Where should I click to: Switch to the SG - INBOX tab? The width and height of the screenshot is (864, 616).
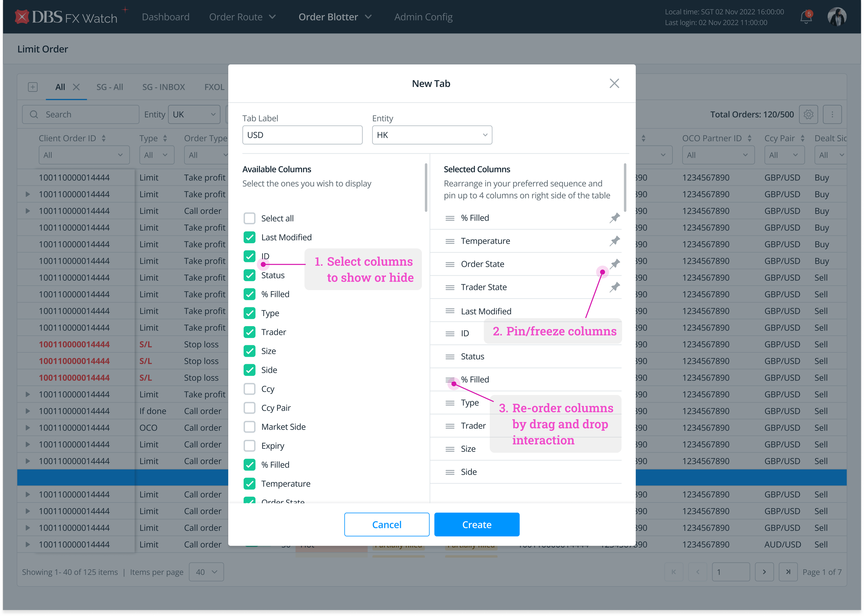pyautogui.click(x=163, y=87)
